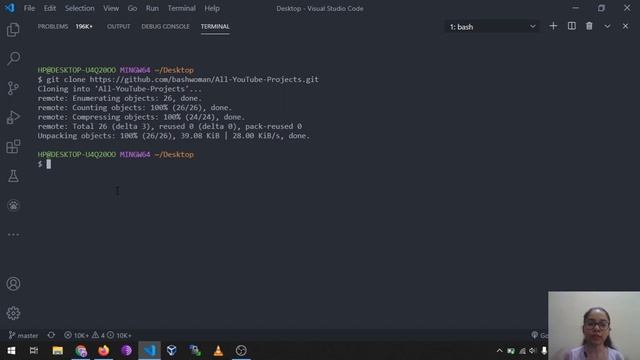Open the Accounts menu icon
The image size is (640, 360).
13,284
